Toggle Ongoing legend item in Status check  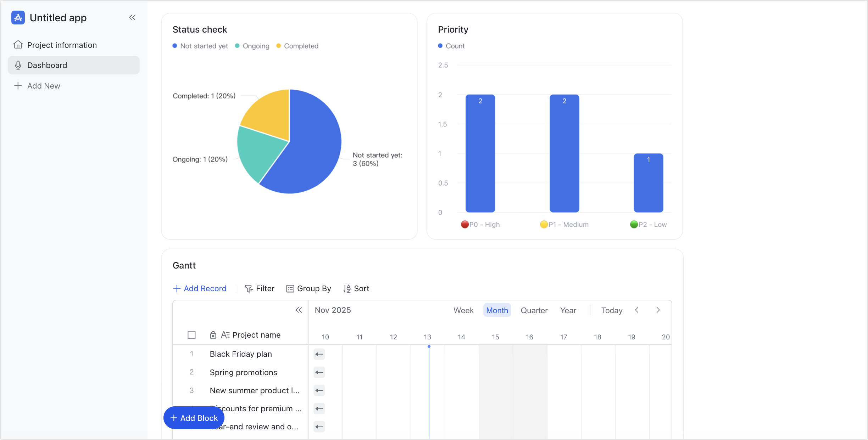(252, 46)
